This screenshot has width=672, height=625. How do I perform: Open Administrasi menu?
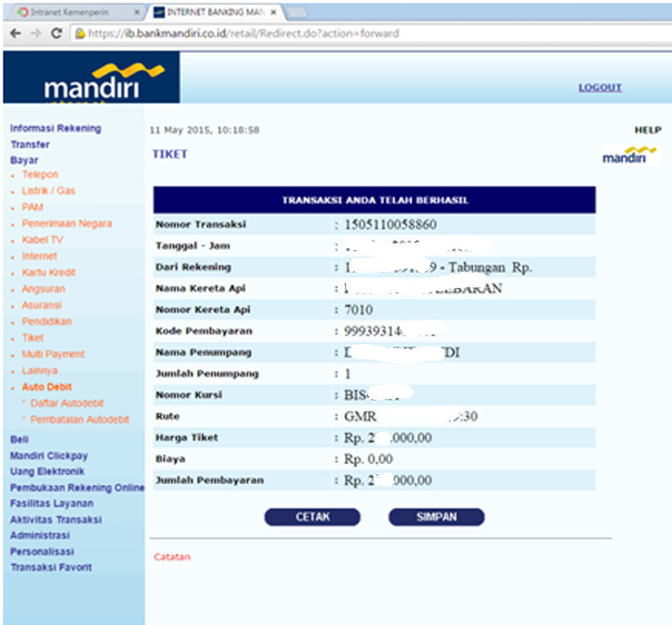(41, 535)
